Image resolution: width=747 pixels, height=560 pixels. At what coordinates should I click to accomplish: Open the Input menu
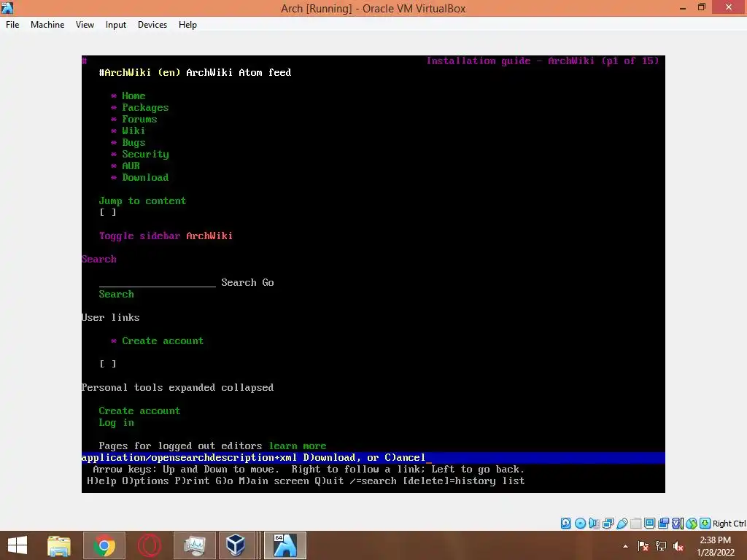pos(116,25)
